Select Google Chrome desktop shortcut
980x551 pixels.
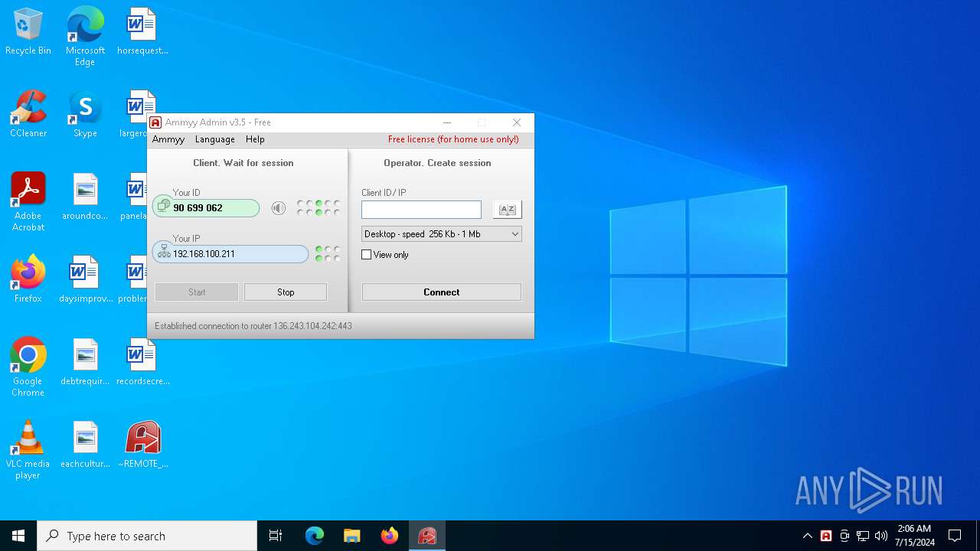pos(28,367)
